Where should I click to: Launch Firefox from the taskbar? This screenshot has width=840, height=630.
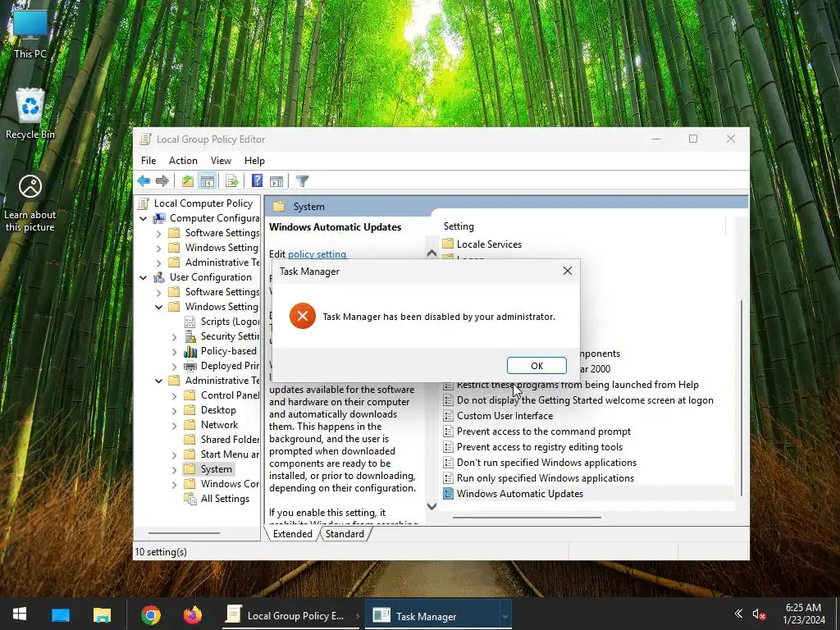192,615
